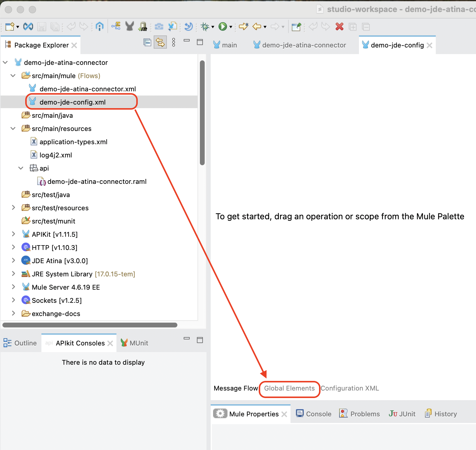Switch to the Configuration XML tab
The width and height of the screenshot is (476, 450).
(350, 388)
